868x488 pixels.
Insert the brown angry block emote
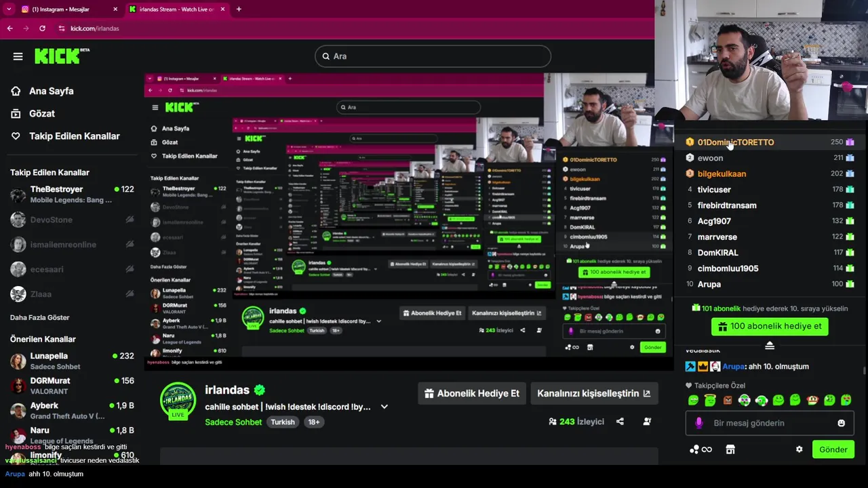728,400
